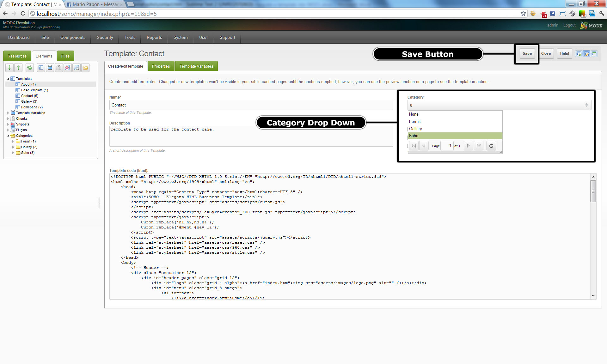
Task: Bookmark page with star icon
Action: (523, 14)
